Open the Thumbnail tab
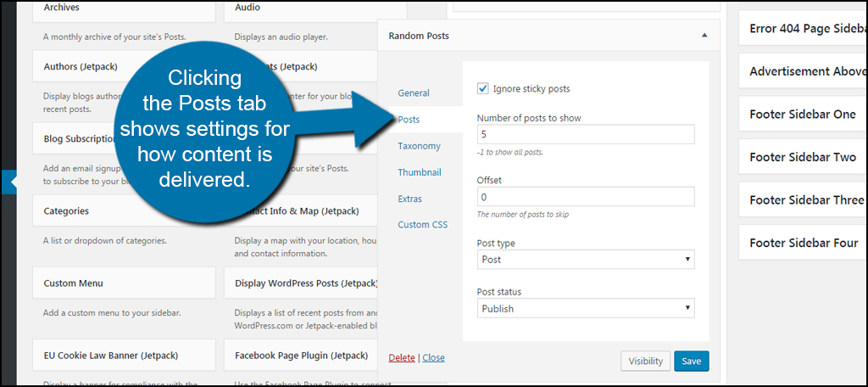This screenshot has width=868, height=387. (419, 172)
